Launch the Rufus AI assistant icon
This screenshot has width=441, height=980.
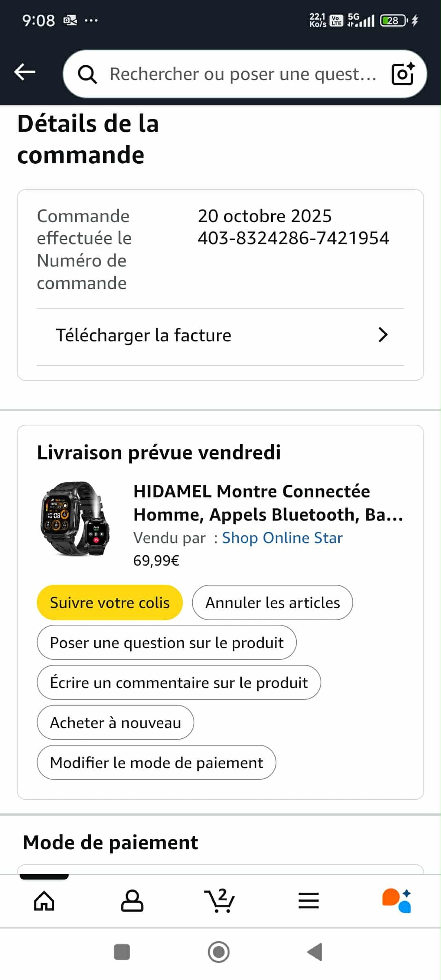pos(396,901)
